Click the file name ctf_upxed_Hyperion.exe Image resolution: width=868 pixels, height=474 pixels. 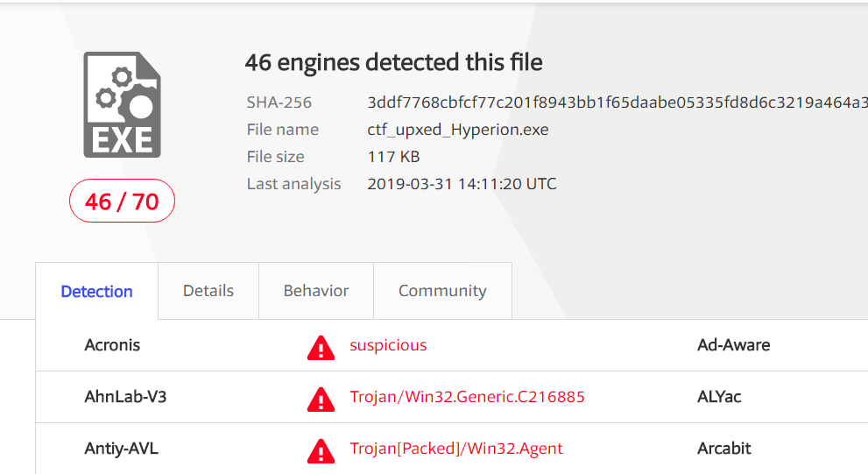pyautogui.click(x=458, y=130)
